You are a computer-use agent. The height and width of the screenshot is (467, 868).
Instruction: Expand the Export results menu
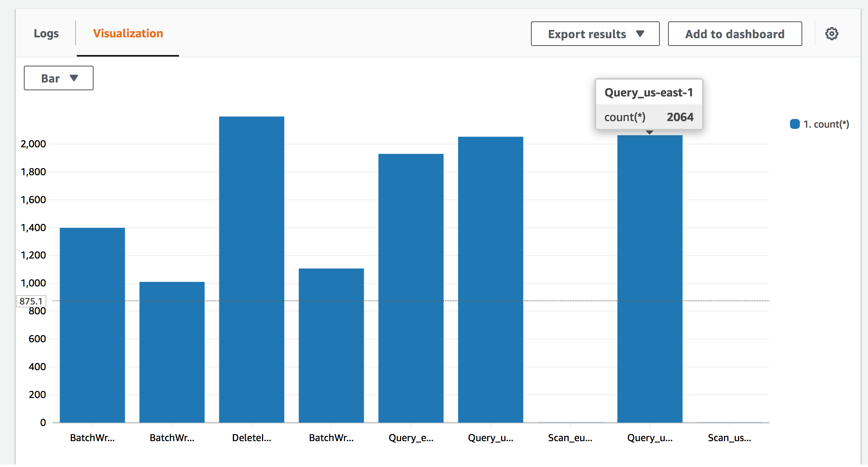click(595, 34)
